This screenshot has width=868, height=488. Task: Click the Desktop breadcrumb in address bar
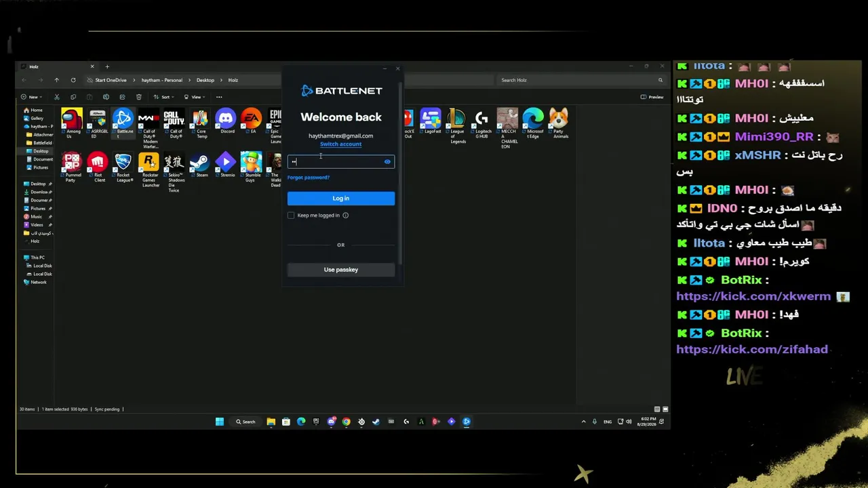click(205, 80)
